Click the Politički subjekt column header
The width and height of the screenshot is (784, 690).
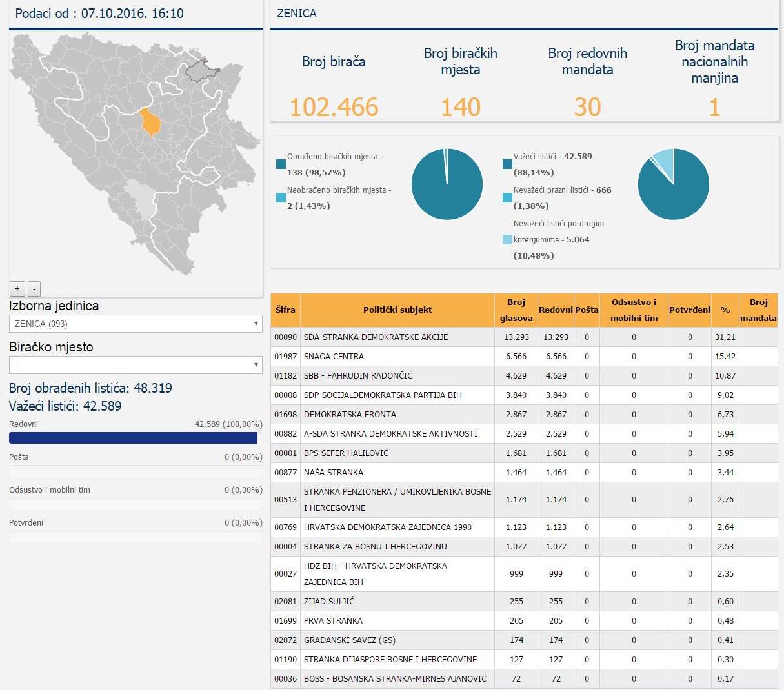(x=397, y=310)
